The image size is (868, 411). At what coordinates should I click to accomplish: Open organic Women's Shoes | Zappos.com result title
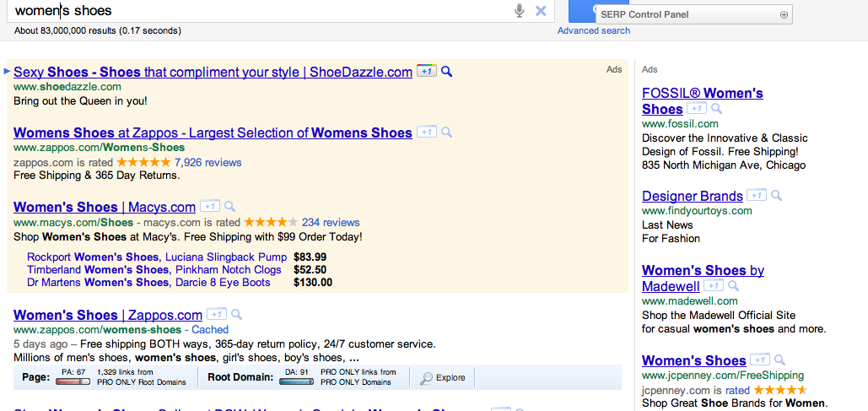[107, 315]
